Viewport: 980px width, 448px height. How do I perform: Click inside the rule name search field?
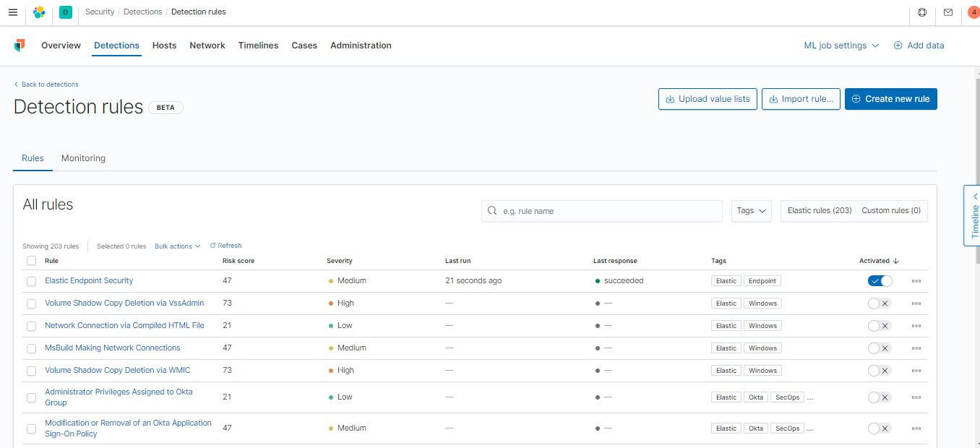pyautogui.click(x=601, y=210)
